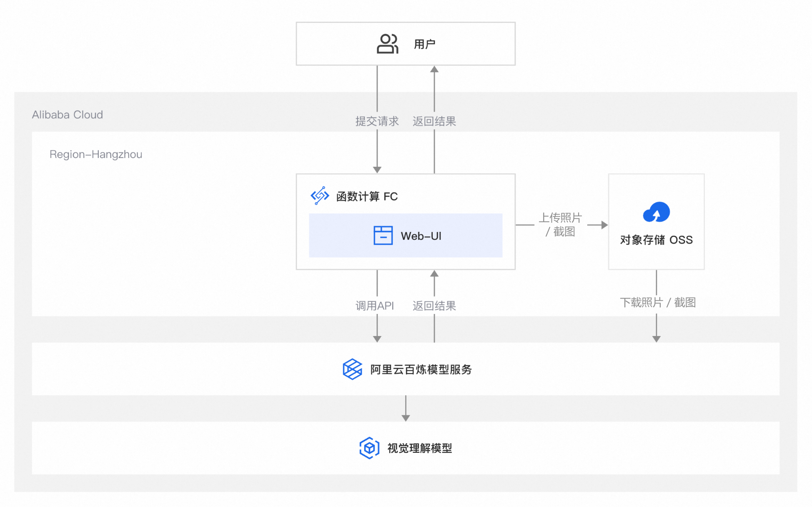Screen dimensions: 812x507
Task: Click the 提交请求 arrow label
Action: coord(377,121)
